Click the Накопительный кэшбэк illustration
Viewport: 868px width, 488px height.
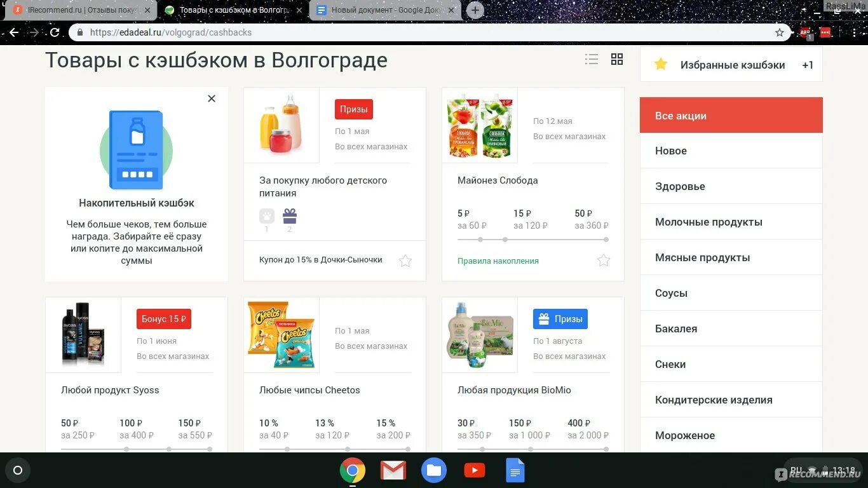[136, 150]
